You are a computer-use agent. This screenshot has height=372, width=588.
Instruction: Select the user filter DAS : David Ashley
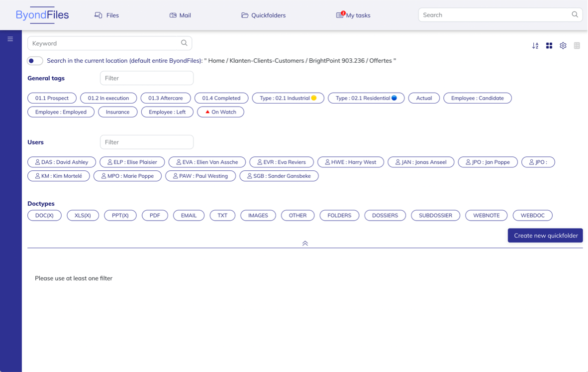(62, 162)
